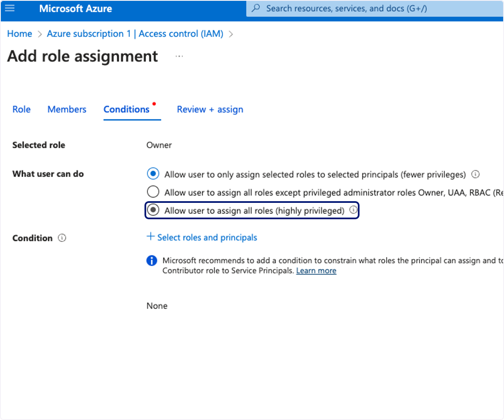This screenshot has height=420, width=504.
Task: Click Select roles and principals link
Action: pyautogui.click(x=207, y=237)
